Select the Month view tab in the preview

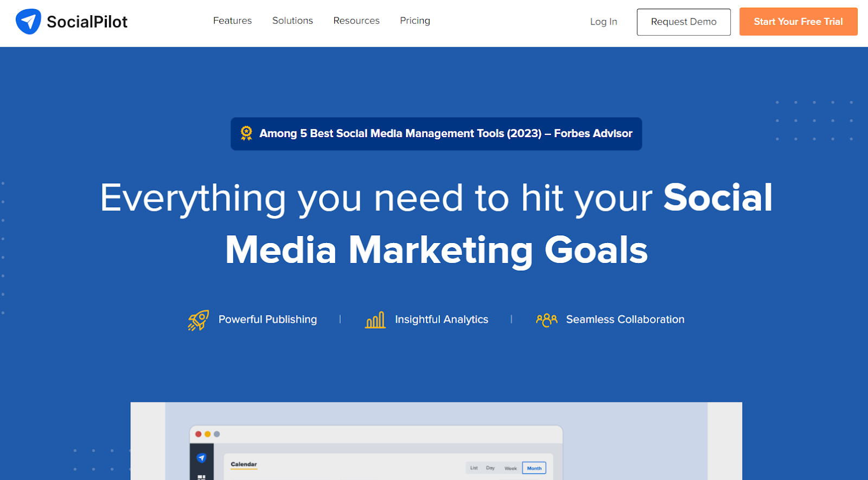tap(534, 468)
